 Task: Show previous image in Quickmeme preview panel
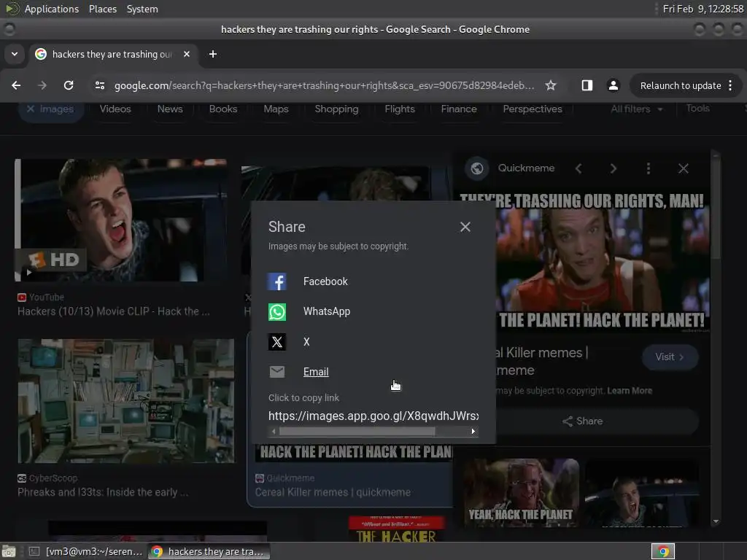coord(578,168)
